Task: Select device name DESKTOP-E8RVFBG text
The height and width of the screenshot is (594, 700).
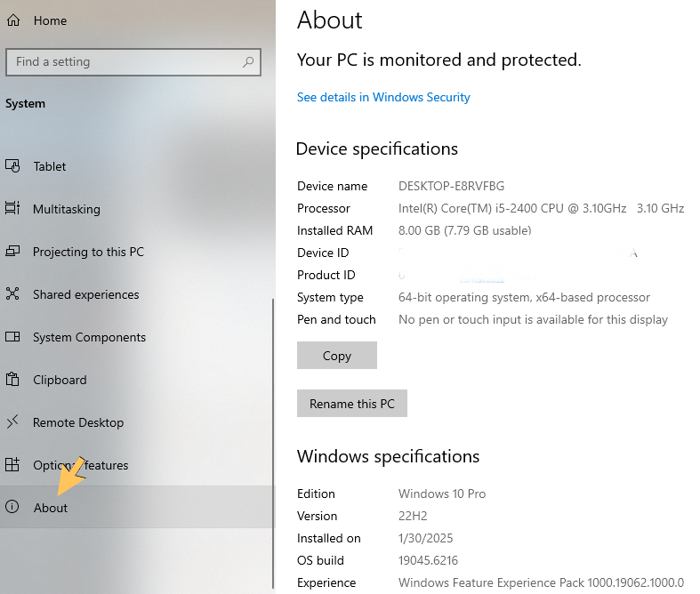Action: pyautogui.click(x=451, y=186)
